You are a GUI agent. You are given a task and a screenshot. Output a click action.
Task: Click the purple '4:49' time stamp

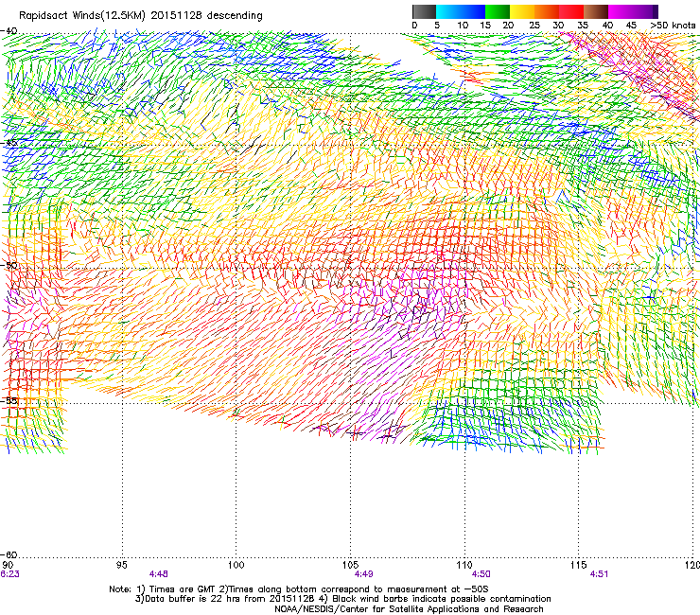point(363,574)
